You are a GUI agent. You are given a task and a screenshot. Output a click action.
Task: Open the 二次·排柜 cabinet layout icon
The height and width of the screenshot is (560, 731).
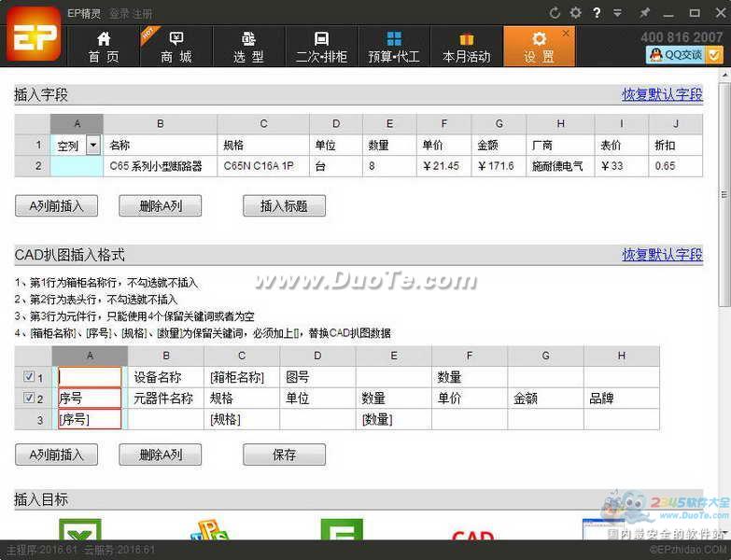tap(321, 38)
